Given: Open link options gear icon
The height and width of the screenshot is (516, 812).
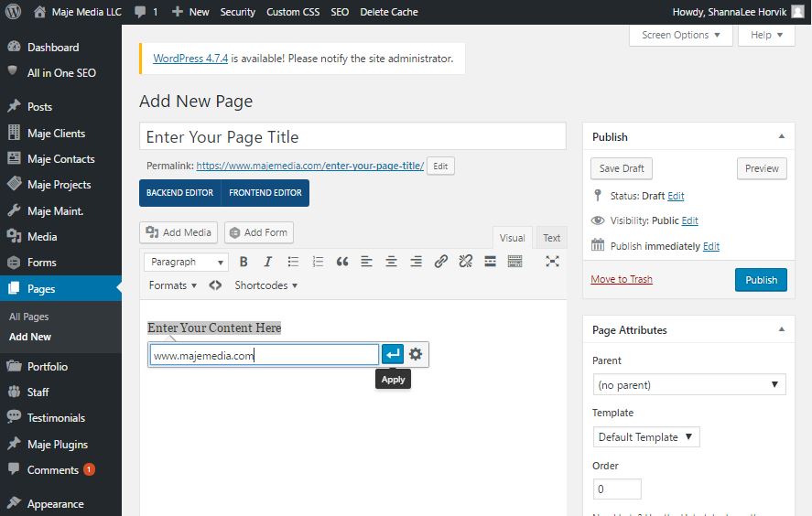Looking at the screenshot, I should point(416,355).
